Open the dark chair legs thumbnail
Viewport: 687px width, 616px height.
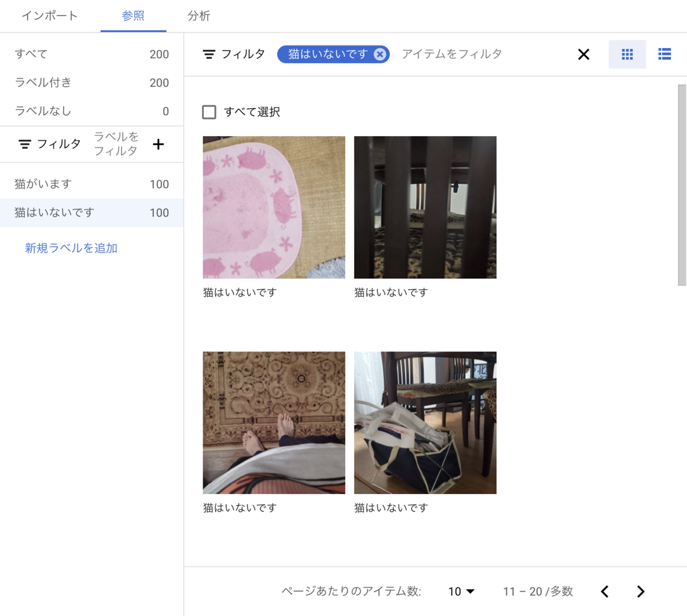click(x=425, y=207)
